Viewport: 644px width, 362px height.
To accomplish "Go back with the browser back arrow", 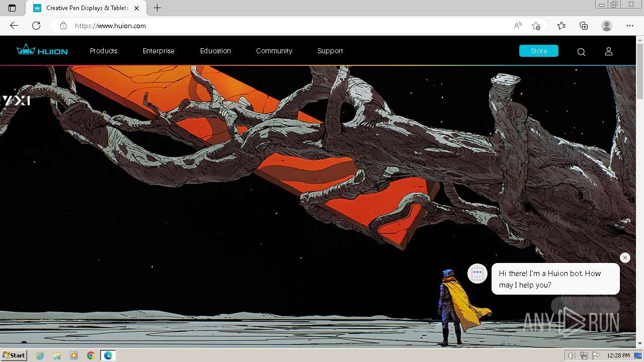I will click(x=14, y=26).
